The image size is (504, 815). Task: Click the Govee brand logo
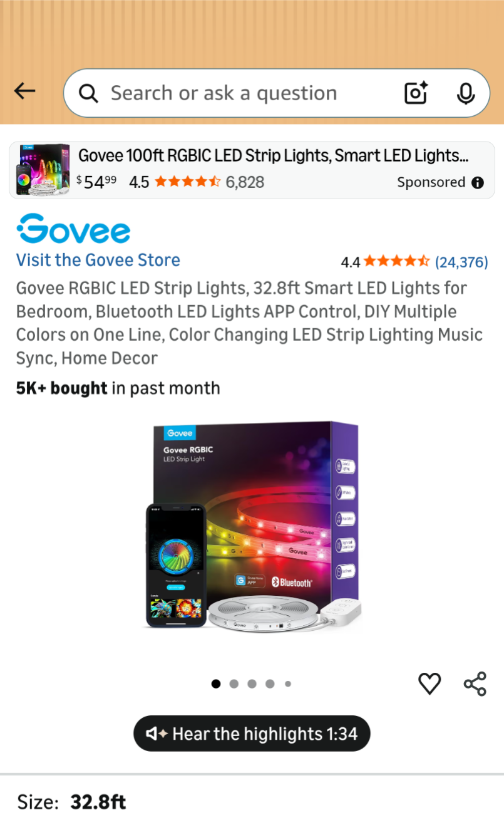coord(73,229)
